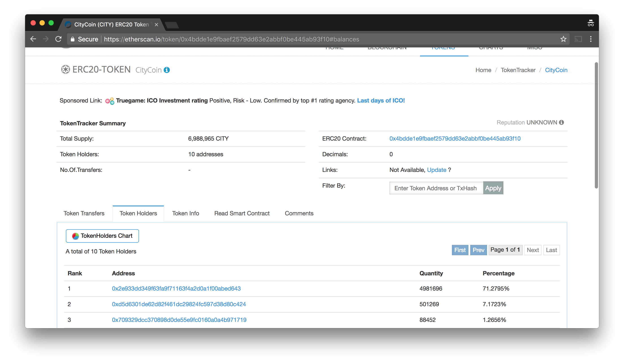624x364 pixels.
Task: Click the ERC20-TOKEN logo icon
Action: 66,69
